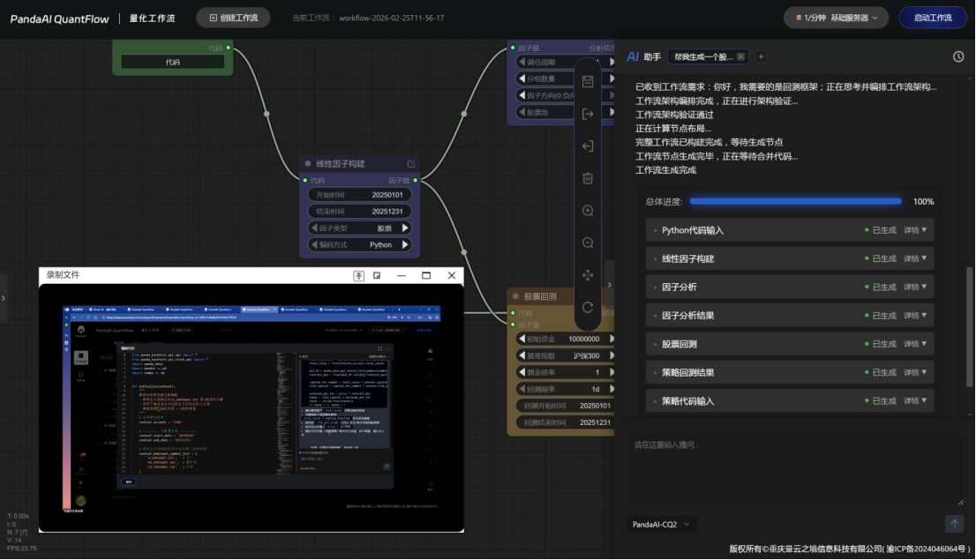Change 编码方式 with the left arrow
The width and height of the screenshot is (976, 560).
click(x=314, y=245)
